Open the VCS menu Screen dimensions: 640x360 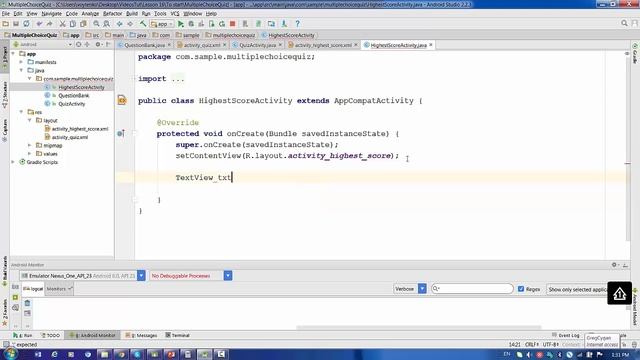tap(175, 13)
